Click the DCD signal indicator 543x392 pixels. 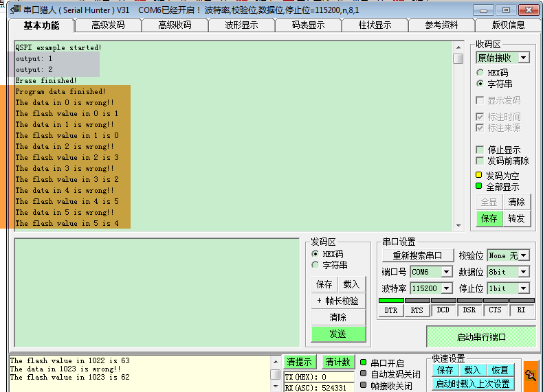443,310
